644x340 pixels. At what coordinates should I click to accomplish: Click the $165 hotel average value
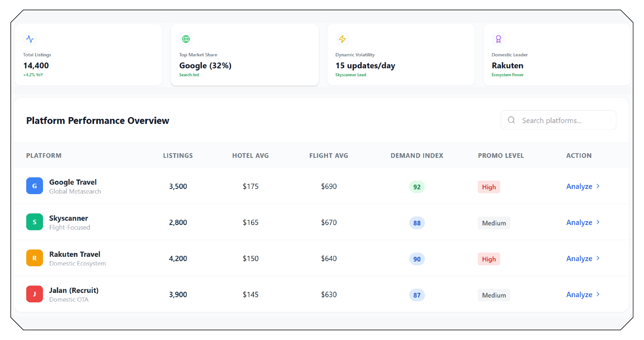pos(250,222)
